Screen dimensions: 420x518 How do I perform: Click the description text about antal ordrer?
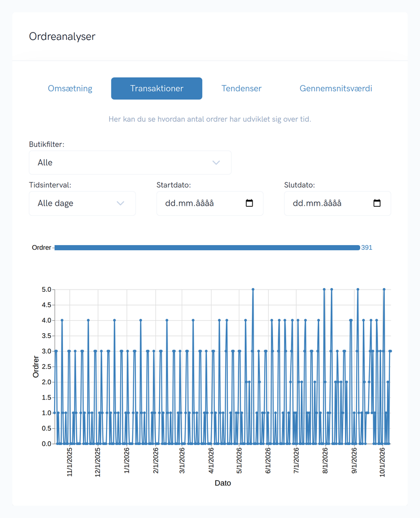tap(210, 119)
